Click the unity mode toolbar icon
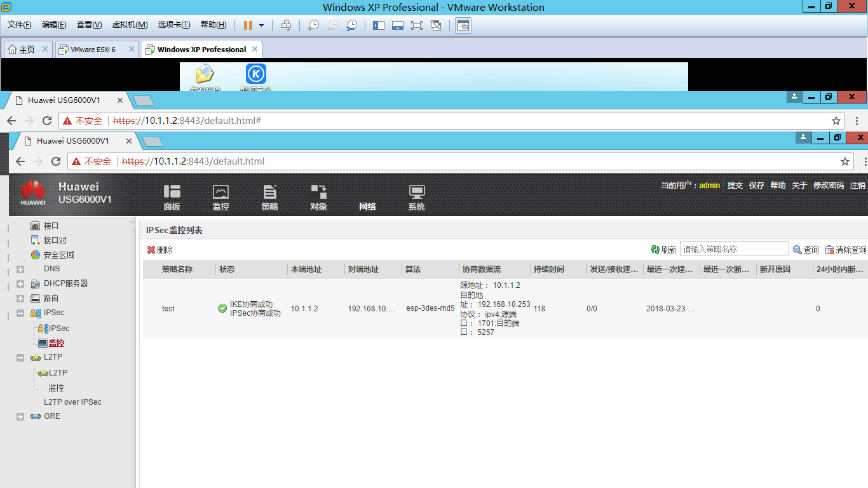The width and height of the screenshot is (868, 488). click(436, 25)
